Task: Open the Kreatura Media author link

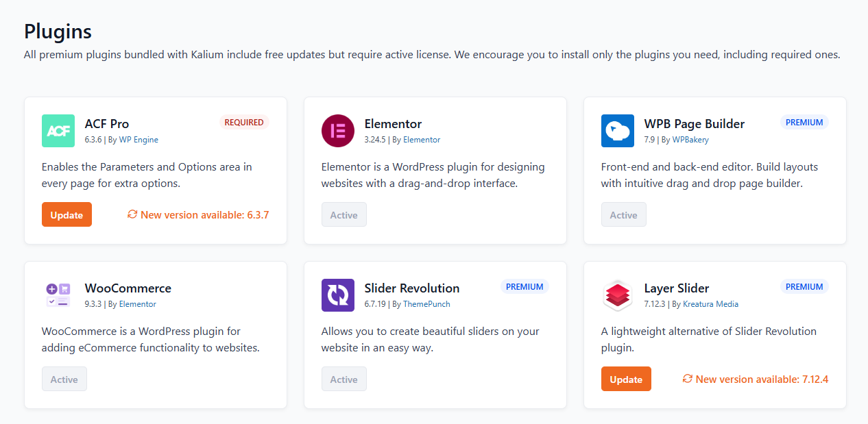Action: 711,304
